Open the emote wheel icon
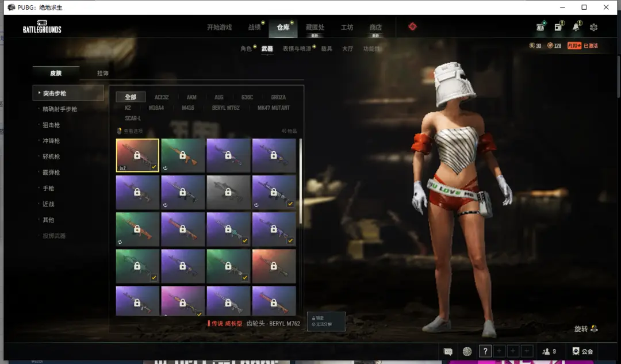The image size is (621, 364). point(467,351)
